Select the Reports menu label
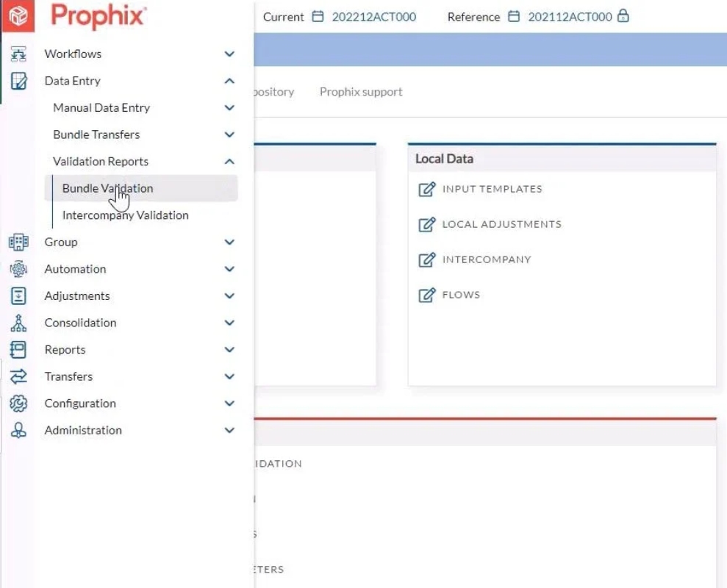The width and height of the screenshot is (727, 588). point(65,350)
